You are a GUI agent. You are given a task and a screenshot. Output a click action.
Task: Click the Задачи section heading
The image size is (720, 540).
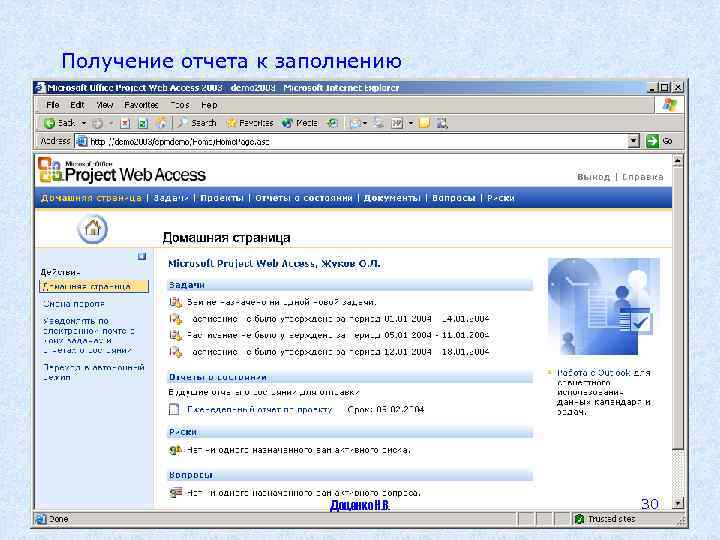point(186,285)
